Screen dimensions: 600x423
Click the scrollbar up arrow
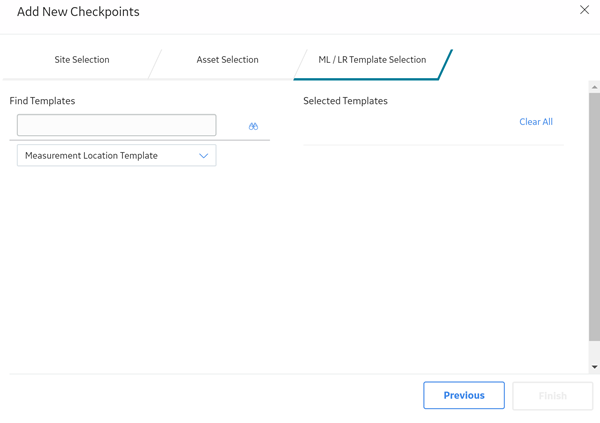(x=594, y=87)
